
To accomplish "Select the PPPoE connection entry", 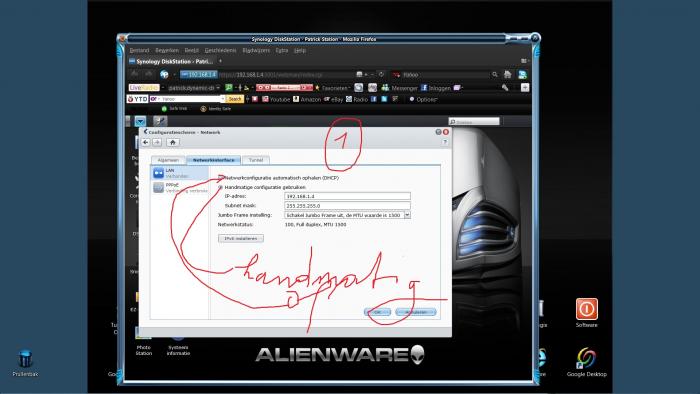I will tap(180, 187).
